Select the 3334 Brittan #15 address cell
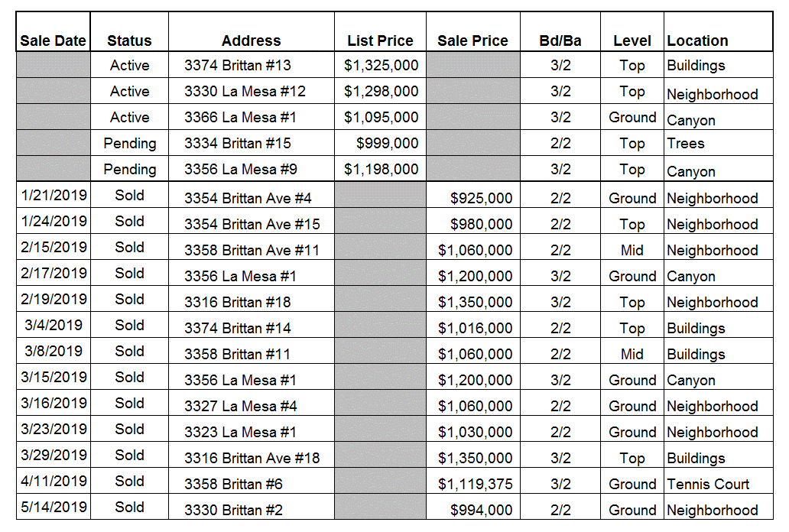The height and width of the screenshot is (532, 789). pyautogui.click(x=238, y=144)
